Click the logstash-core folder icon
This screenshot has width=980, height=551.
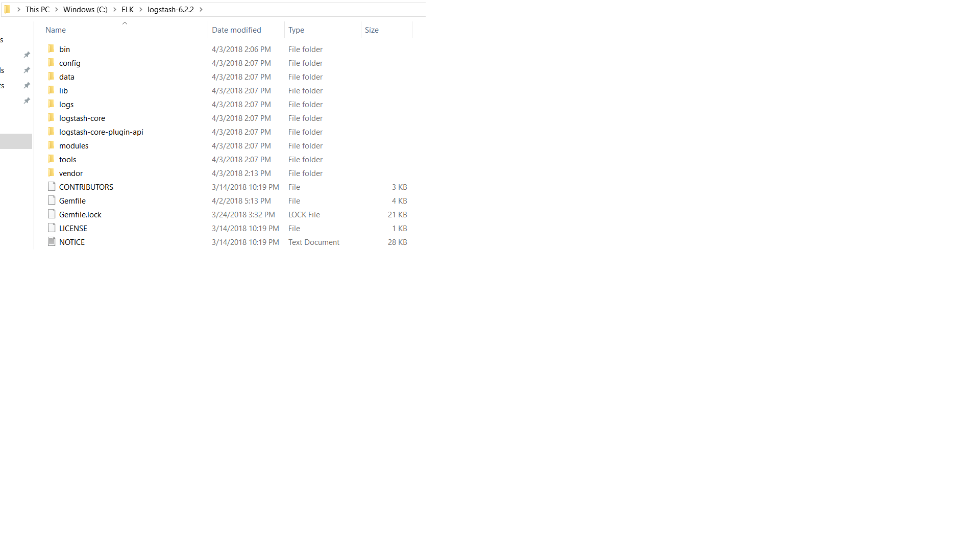(51, 118)
